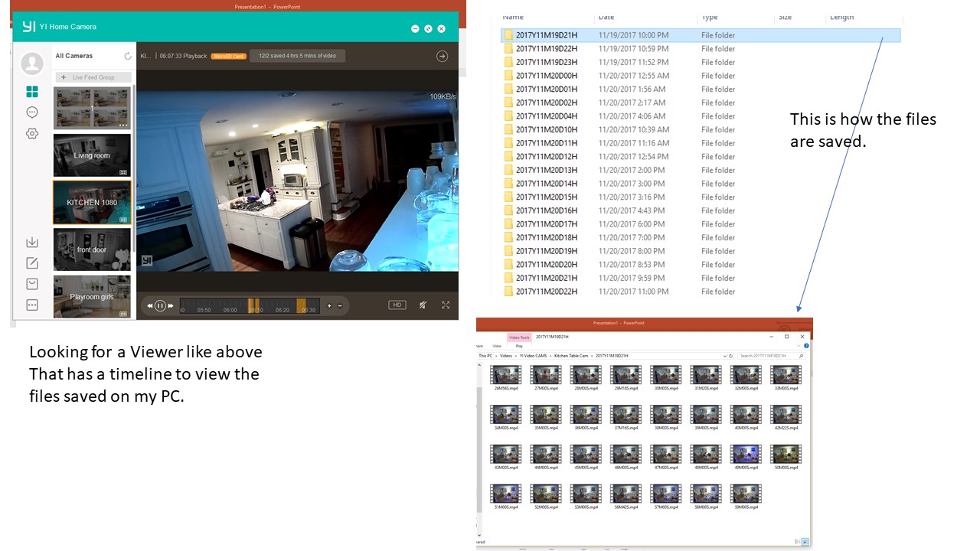
Task: Zoom out the playback timeline
Action: coord(340,305)
